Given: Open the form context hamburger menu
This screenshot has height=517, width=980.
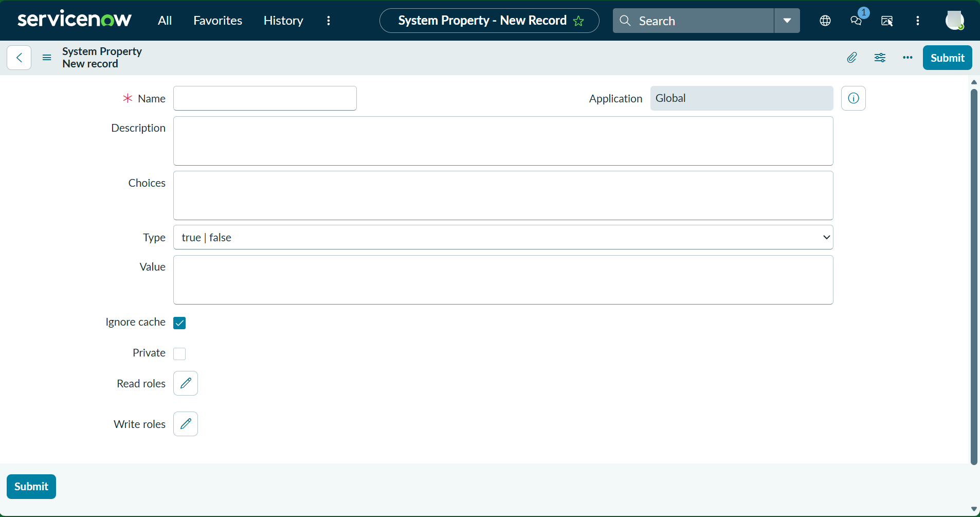Looking at the screenshot, I should coord(47,58).
